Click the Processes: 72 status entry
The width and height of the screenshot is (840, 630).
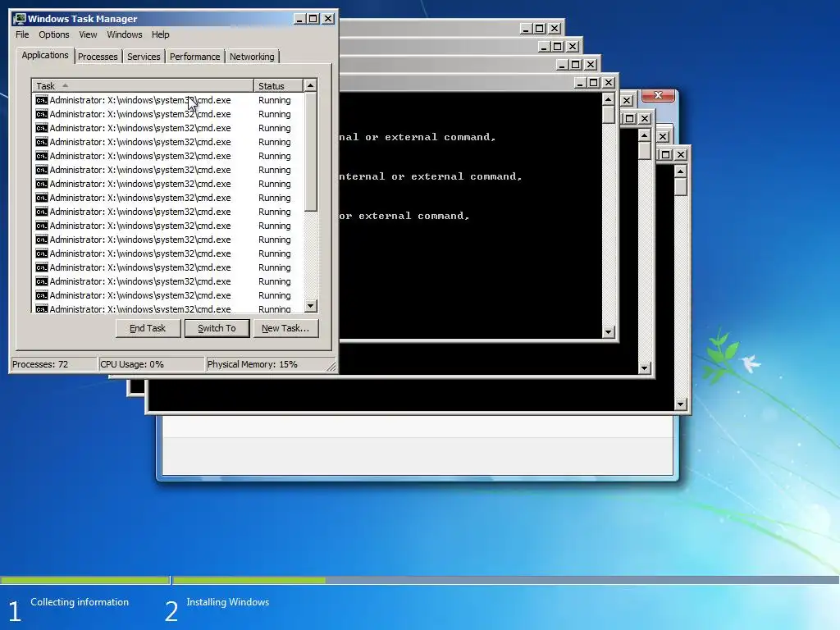pos(53,364)
